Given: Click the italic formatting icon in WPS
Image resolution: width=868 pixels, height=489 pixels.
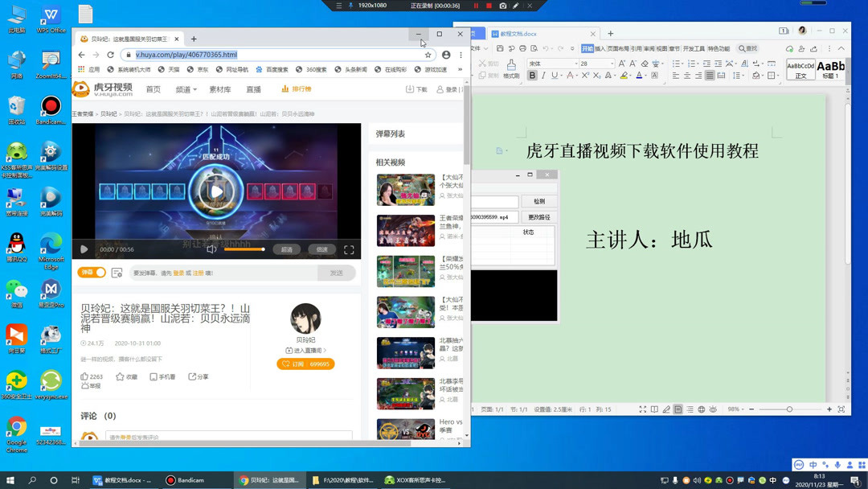Looking at the screenshot, I should click(x=544, y=75).
